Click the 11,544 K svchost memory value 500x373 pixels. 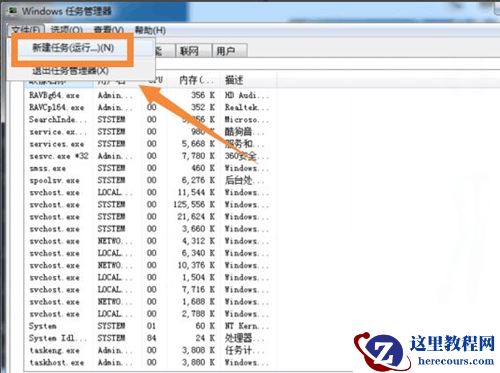tap(196, 192)
